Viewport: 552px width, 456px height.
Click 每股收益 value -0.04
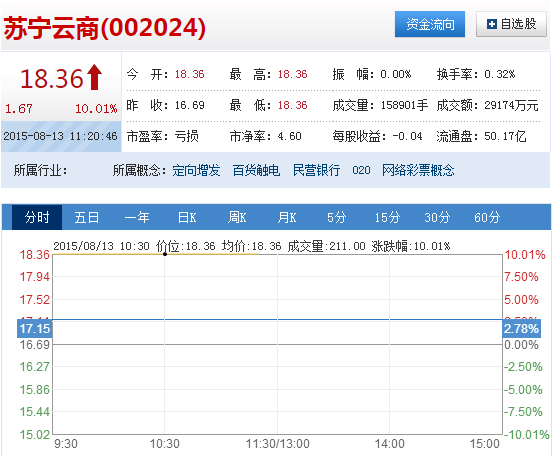(407, 136)
